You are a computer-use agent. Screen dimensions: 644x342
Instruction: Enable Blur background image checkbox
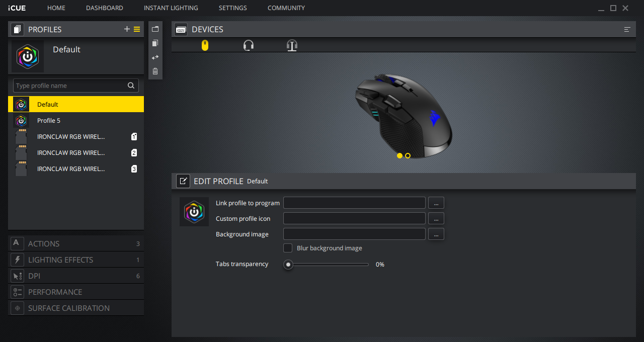coord(288,248)
